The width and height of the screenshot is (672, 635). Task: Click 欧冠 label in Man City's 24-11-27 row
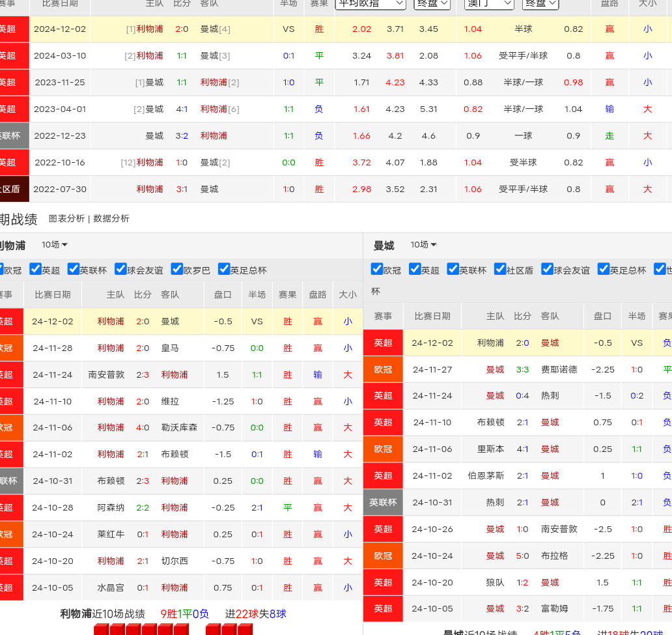(383, 369)
